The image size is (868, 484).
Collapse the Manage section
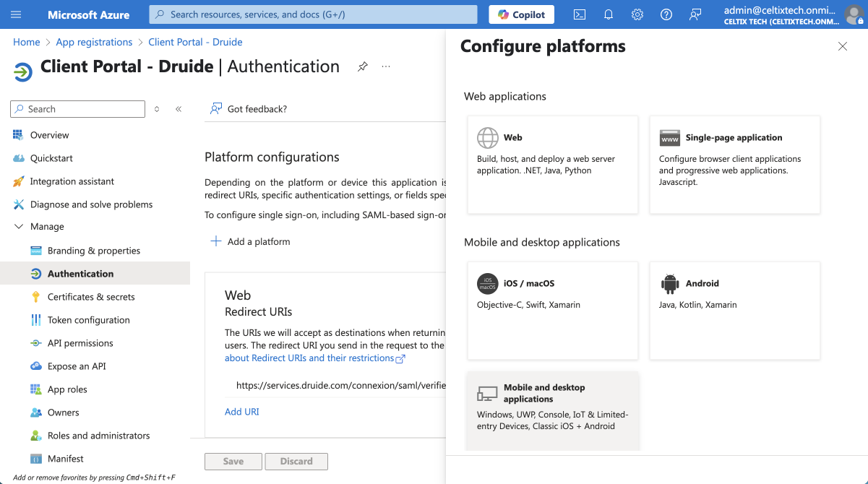[19, 227]
